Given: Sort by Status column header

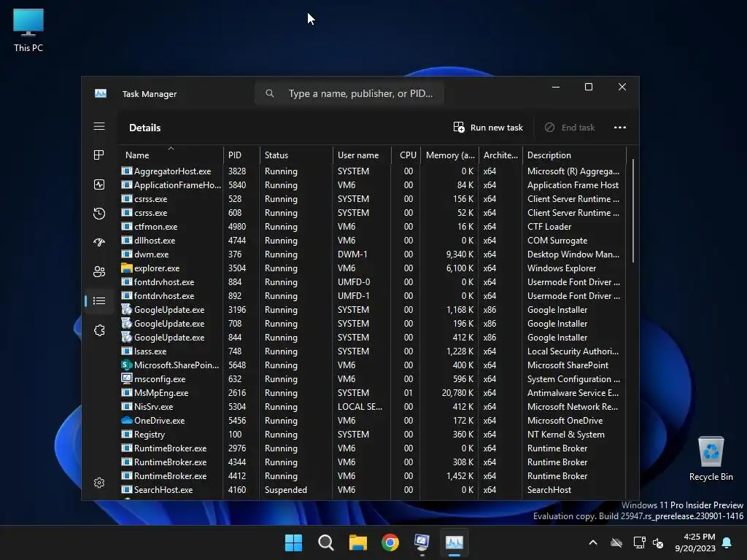Looking at the screenshot, I should tap(296, 155).
